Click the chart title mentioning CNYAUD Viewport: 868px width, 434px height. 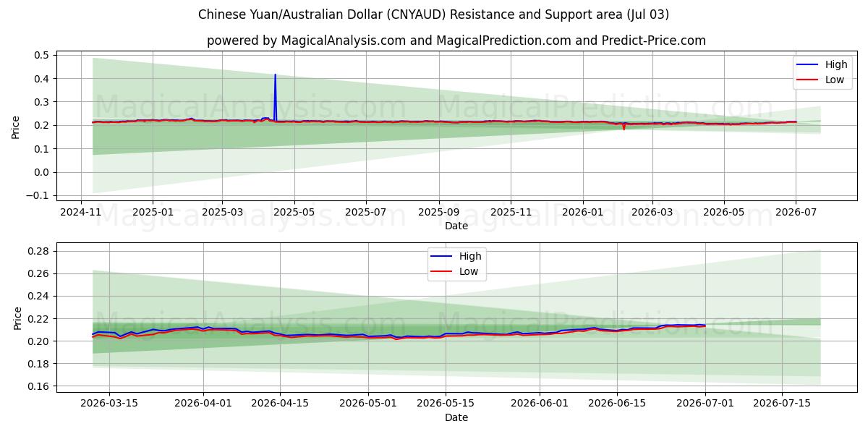[x=433, y=14]
